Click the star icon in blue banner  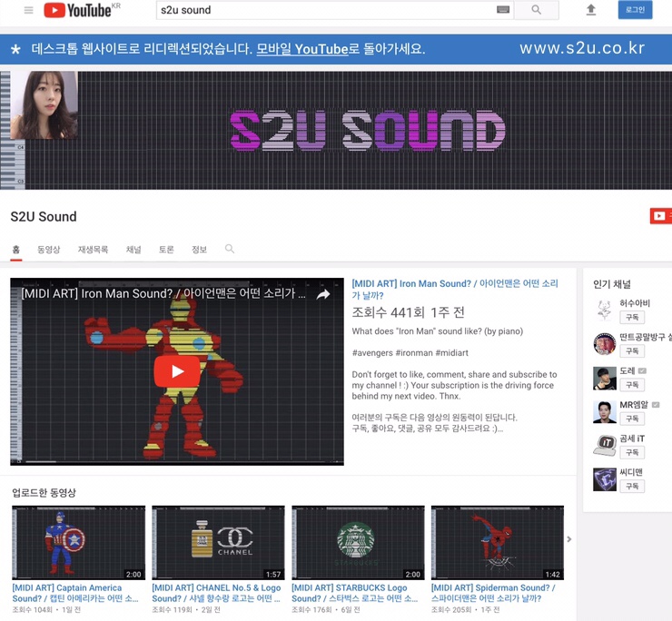tap(15, 49)
